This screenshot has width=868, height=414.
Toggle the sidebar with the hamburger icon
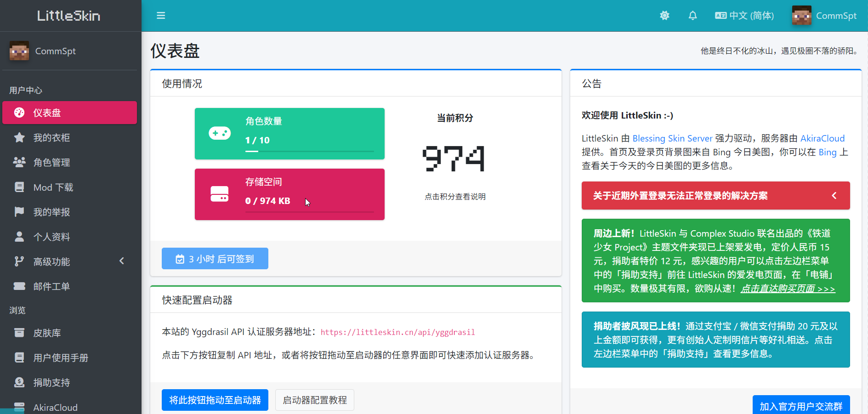coord(161,16)
